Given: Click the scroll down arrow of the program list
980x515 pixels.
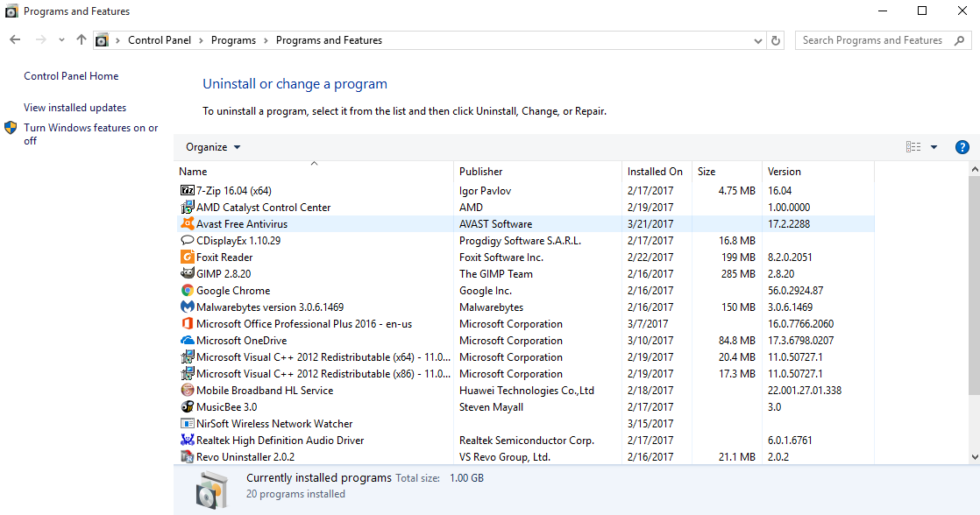Looking at the screenshot, I should 974,456.
